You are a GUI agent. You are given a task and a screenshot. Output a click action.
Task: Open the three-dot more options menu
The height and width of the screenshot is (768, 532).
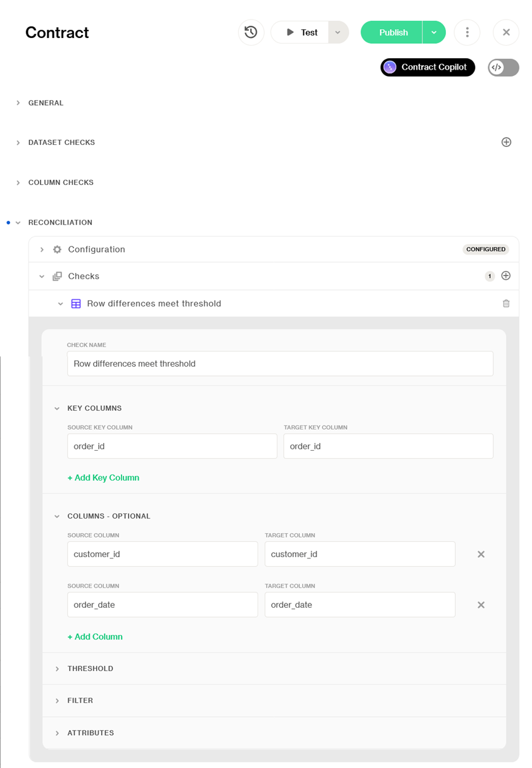(x=467, y=32)
